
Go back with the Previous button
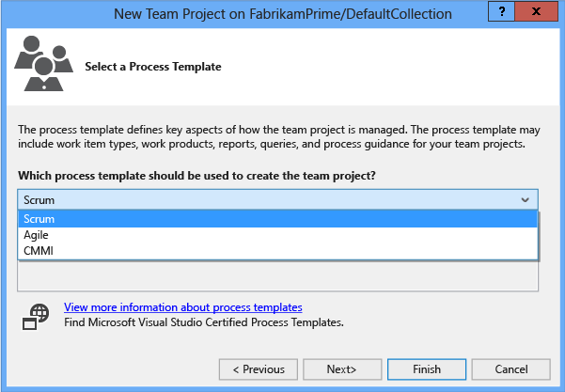point(258,369)
